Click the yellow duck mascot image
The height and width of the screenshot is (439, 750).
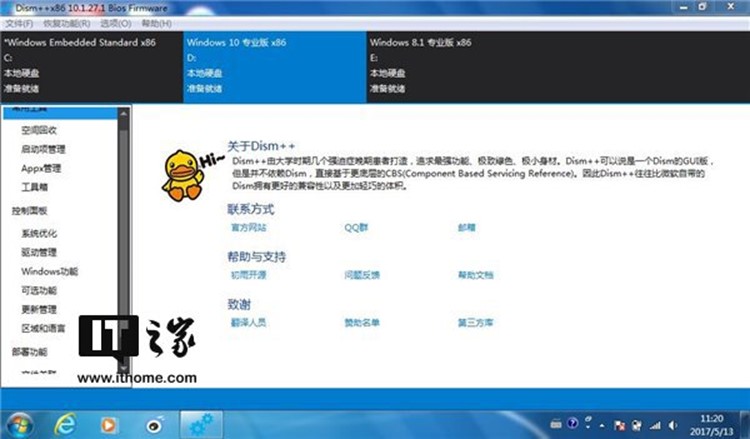pos(182,174)
